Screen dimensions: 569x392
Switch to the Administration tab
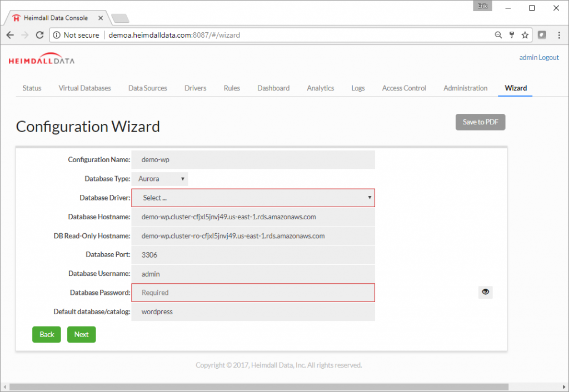(466, 88)
